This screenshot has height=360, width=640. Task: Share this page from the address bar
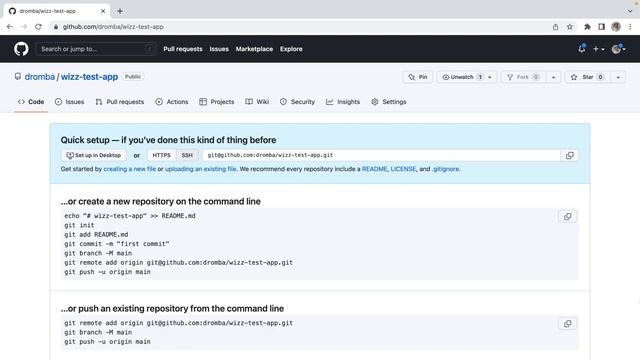tap(555, 27)
